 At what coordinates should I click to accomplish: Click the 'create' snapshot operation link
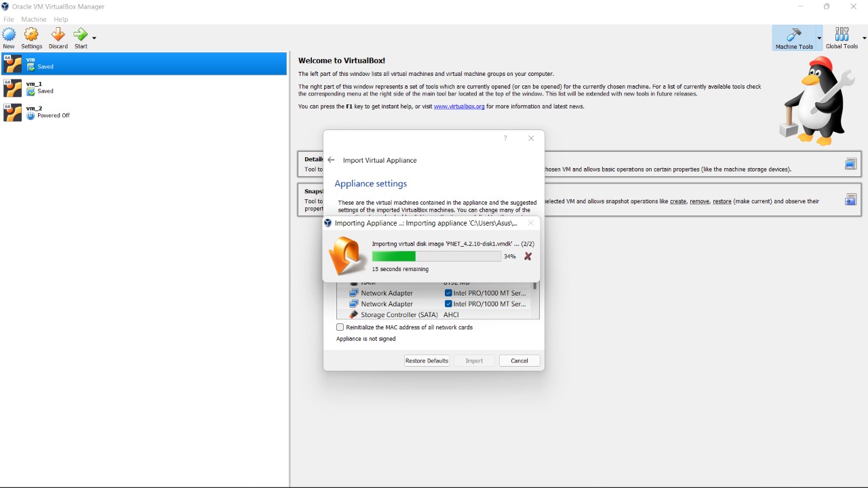click(x=678, y=201)
